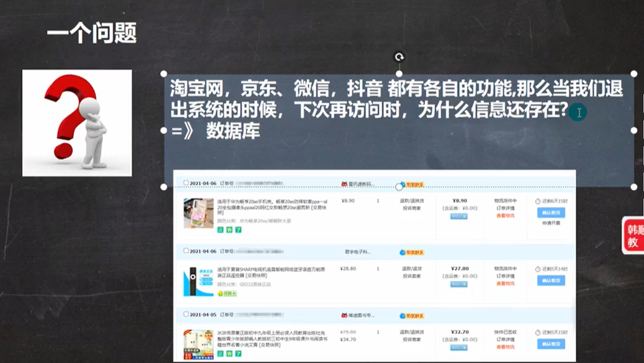Tick the checkbox of the first 2021-04-06 order
This screenshot has height=363, width=644.
pos(186,183)
